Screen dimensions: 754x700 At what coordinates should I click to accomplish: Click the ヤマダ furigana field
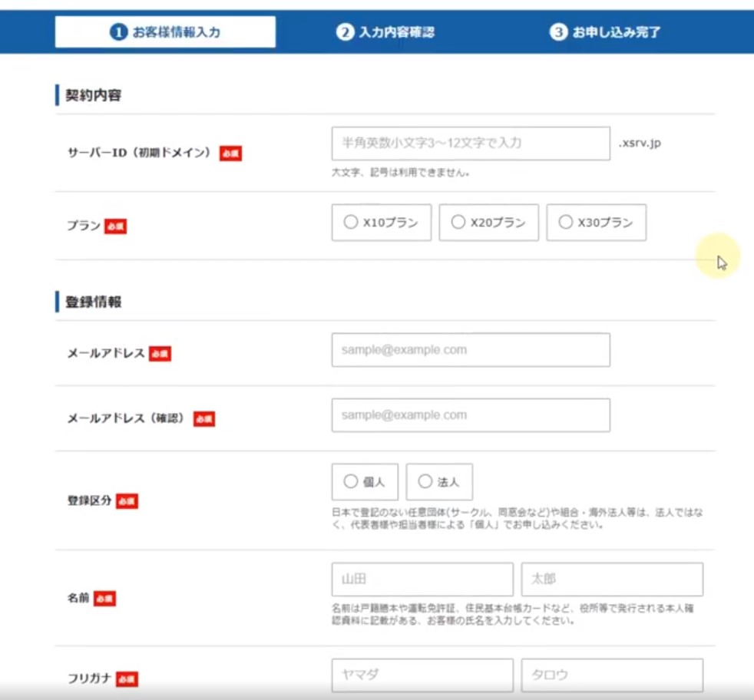(422, 675)
